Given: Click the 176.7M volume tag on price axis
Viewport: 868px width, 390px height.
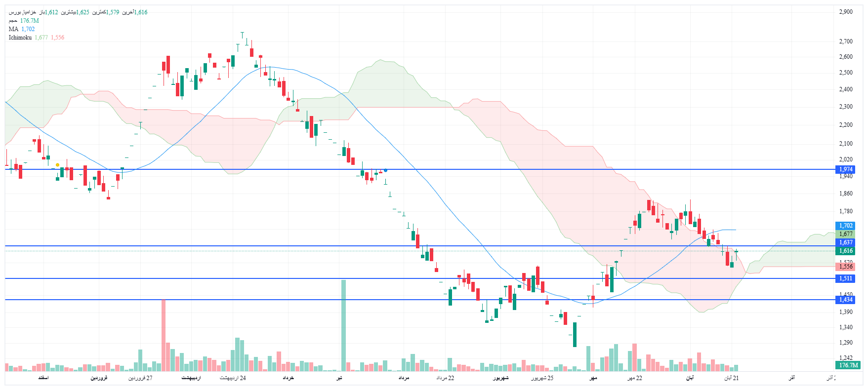Looking at the screenshot, I should click(x=848, y=365).
